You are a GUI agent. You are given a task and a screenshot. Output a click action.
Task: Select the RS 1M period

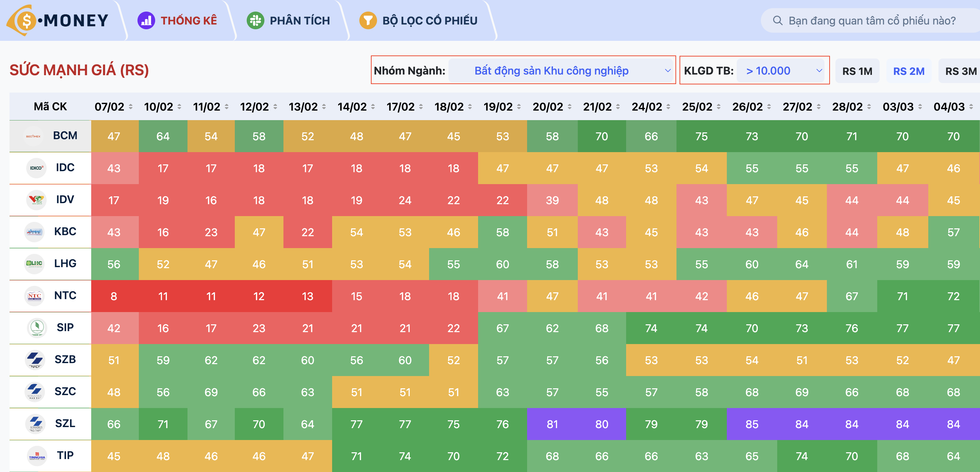[857, 71]
